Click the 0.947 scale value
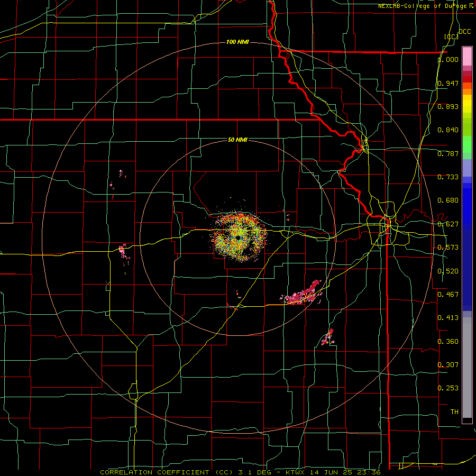The height and width of the screenshot is (476, 476). click(448, 83)
